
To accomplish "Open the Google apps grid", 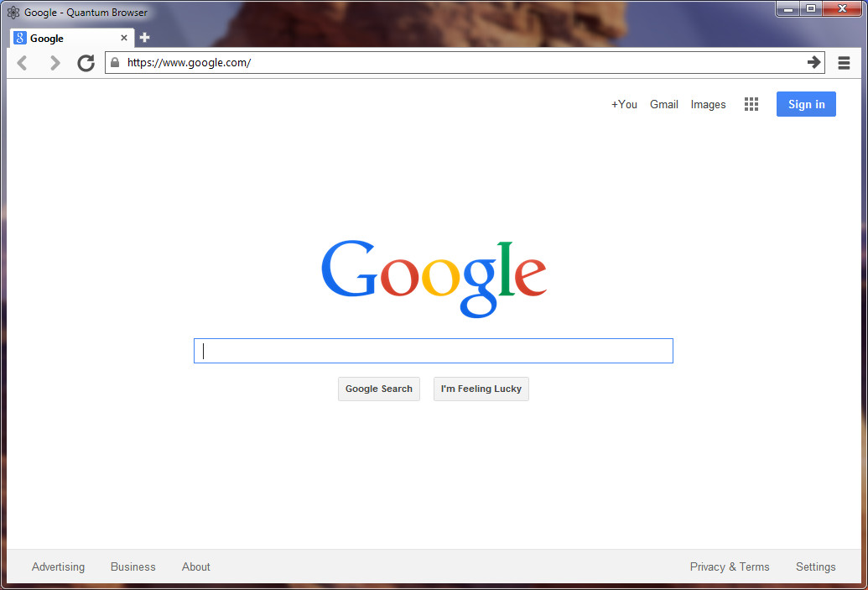I will click(751, 104).
